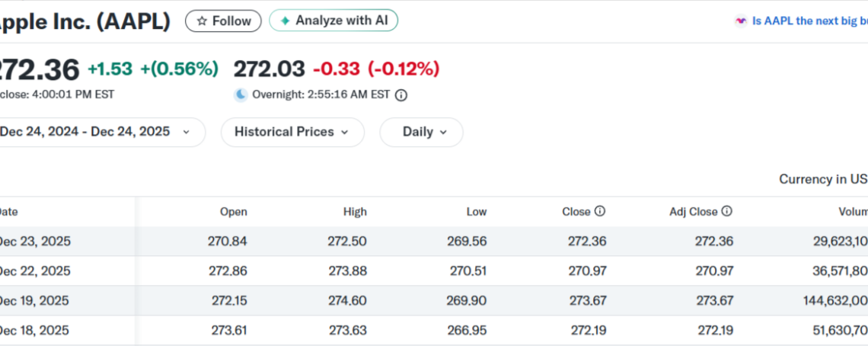Click the overnight moon icon
Viewport: 868px width, 346px height.
(241, 95)
